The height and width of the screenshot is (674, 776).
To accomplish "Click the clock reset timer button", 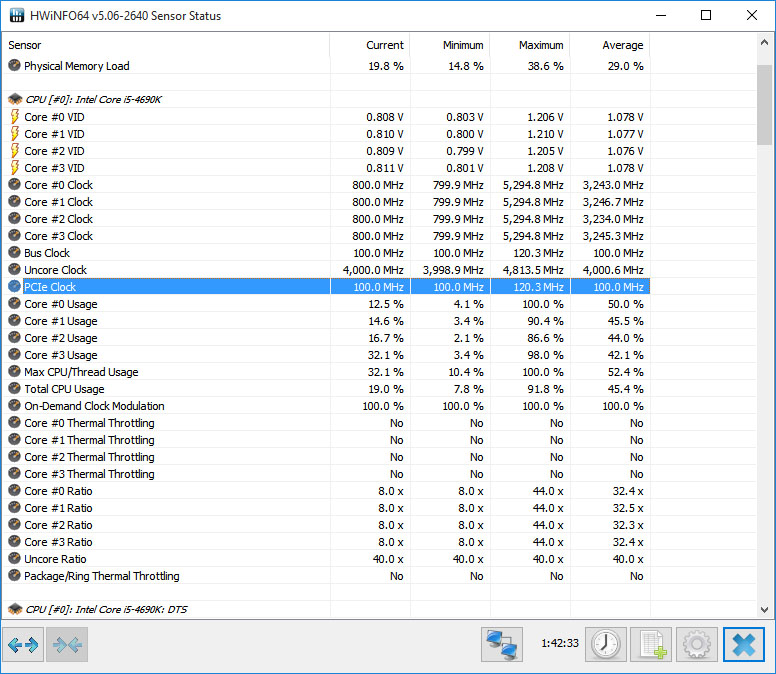I will (606, 644).
